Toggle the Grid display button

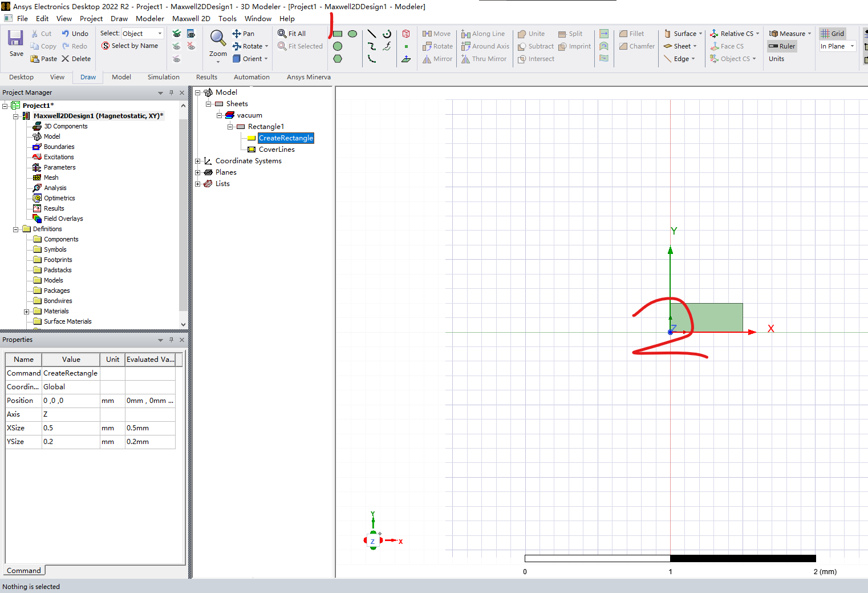pyautogui.click(x=832, y=34)
